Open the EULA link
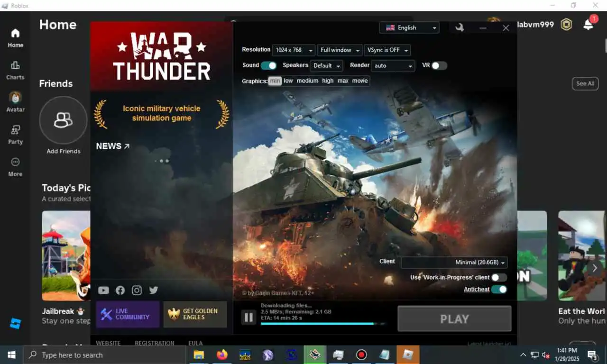Viewport: 607px width, 364px height. tap(195, 343)
